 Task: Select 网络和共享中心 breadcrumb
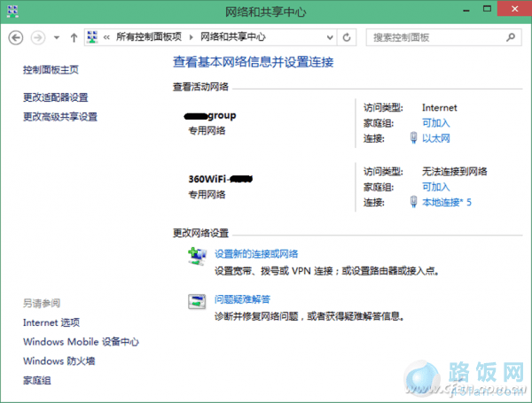tap(232, 36)
